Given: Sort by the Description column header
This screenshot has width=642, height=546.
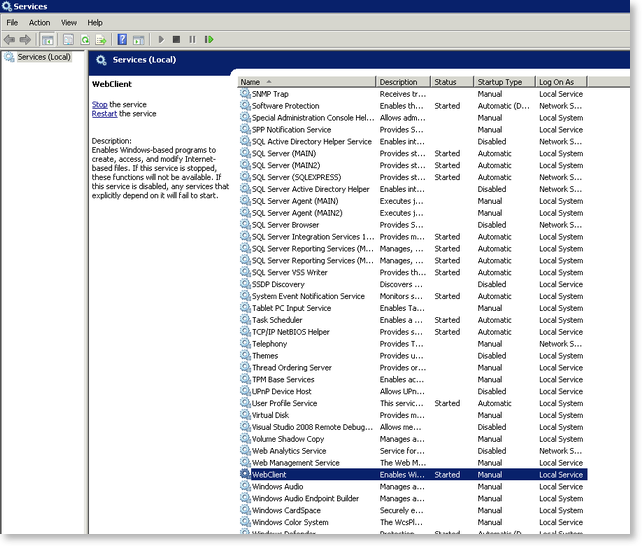Looking at the screenshot, I should click(403, 82).
